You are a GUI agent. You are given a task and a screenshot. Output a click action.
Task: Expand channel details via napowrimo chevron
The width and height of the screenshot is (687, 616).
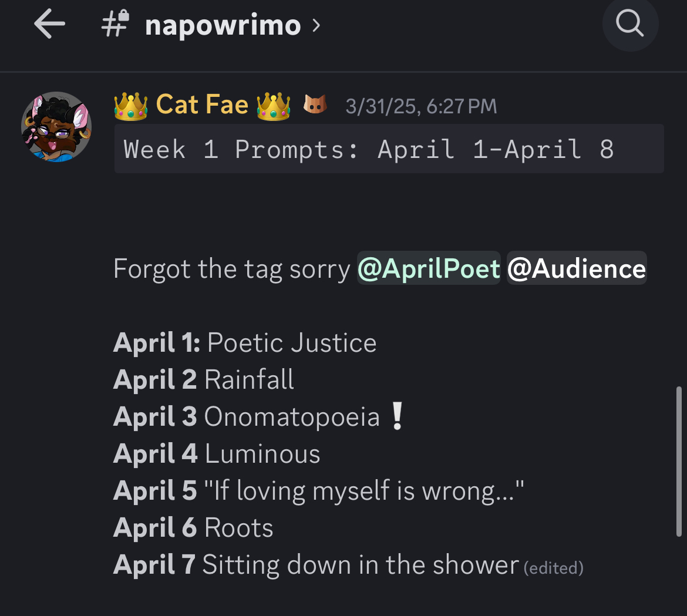click(316, 25)
